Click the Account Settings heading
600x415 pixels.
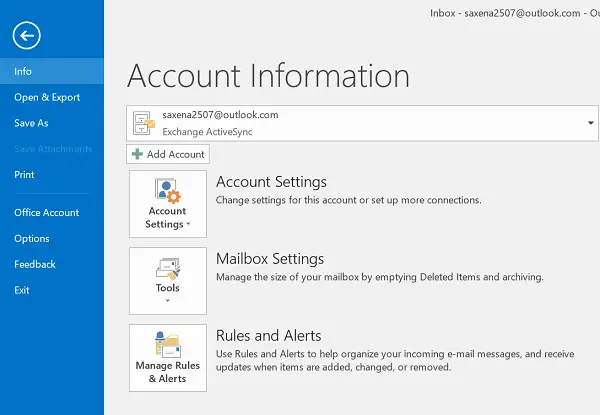[x=271, y=182]
